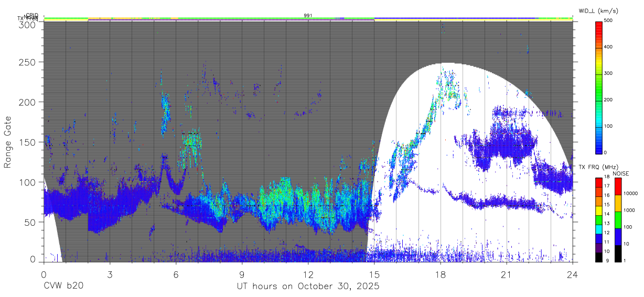Click the '400' label on WID color bar
Image resolution: width=644 pixels, height=297 pixels.
tap(609, 47)
